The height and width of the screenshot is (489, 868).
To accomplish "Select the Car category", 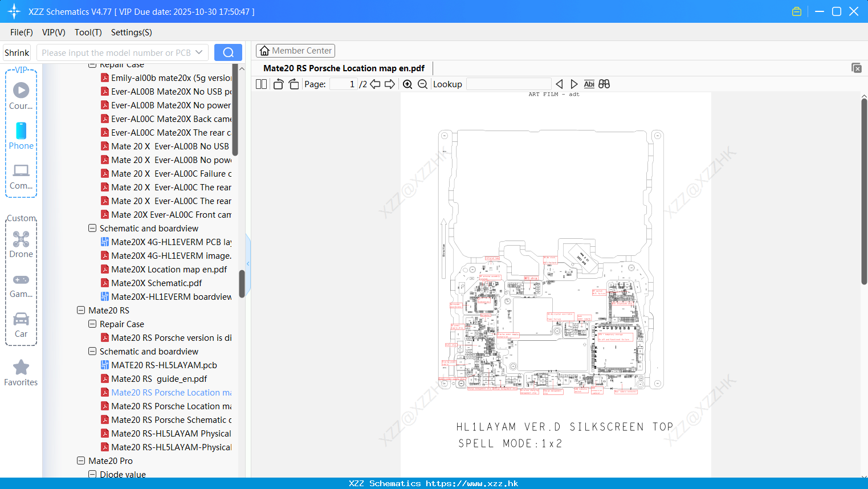I will pyautogui.click(x=21, y=325).
